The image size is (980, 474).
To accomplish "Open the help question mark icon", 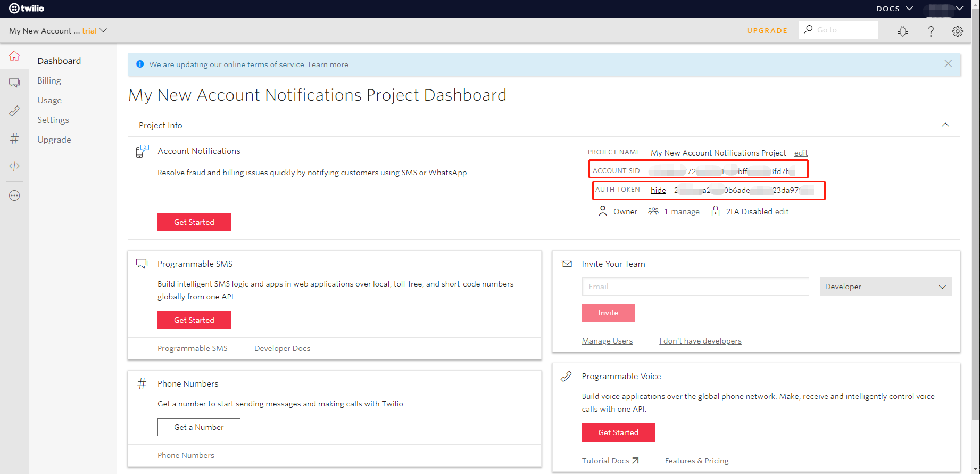I will point(931,31).
